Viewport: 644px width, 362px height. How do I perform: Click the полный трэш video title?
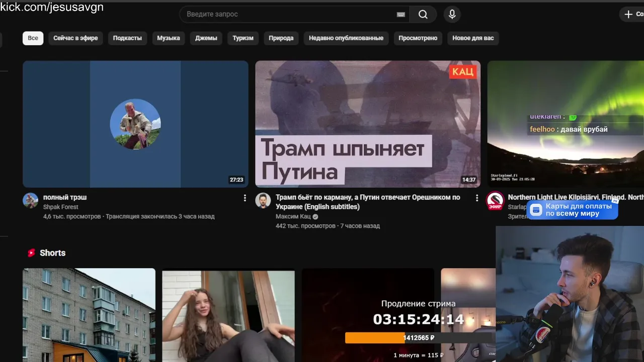65,198
